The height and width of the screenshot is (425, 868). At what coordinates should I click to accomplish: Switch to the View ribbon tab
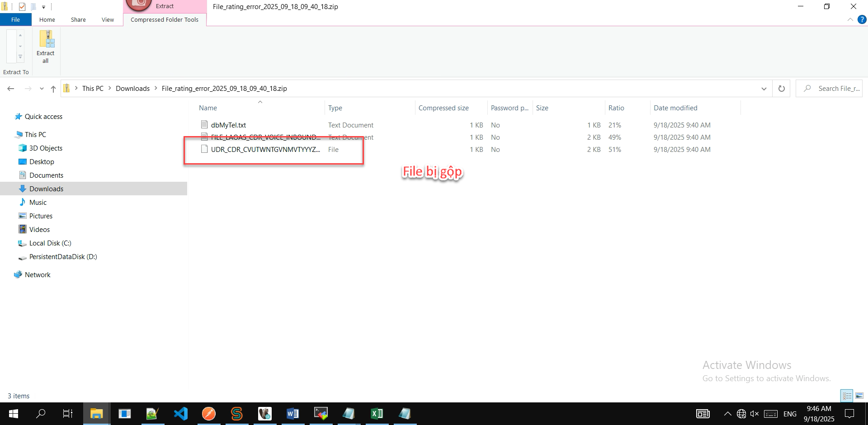pyautogui.click(x=108, y=19)
